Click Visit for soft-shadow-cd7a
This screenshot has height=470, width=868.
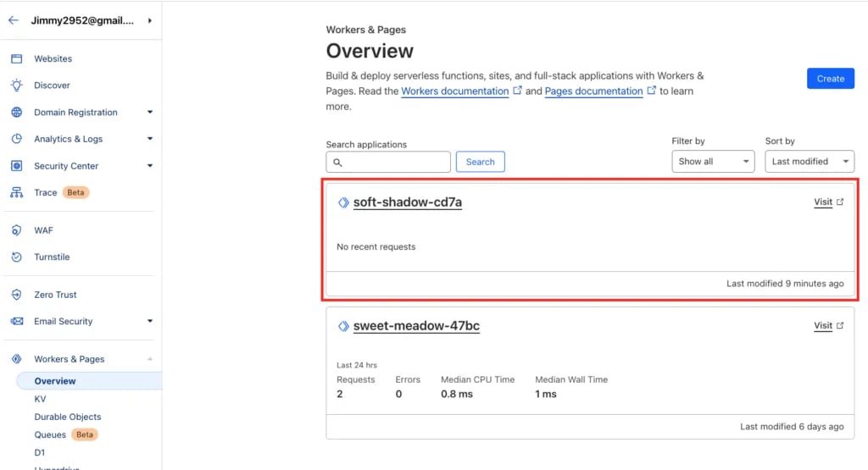823,202
